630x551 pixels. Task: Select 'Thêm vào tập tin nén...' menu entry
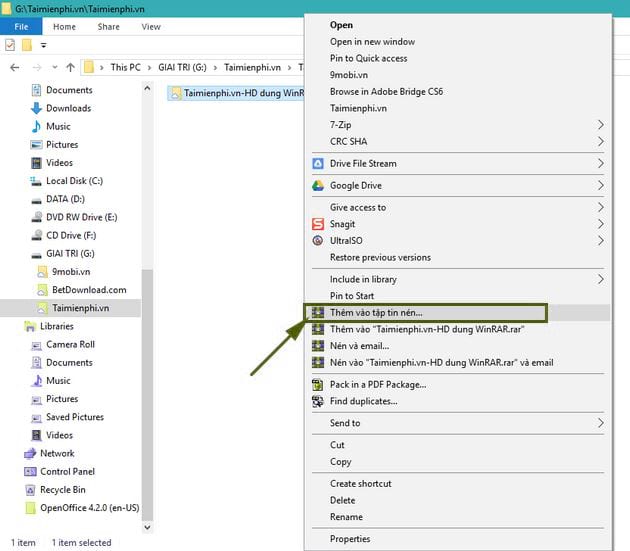(x=376, y=313)
